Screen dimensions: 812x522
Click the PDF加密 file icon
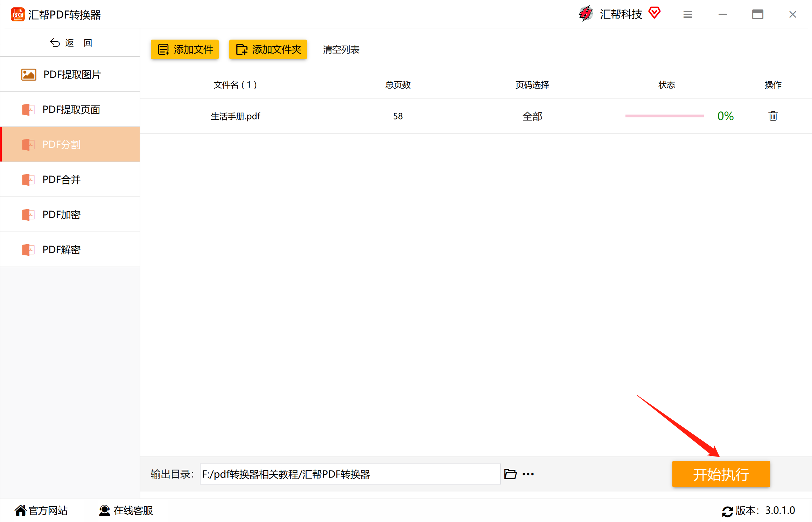pyautogui.click(x=28, y=215)
